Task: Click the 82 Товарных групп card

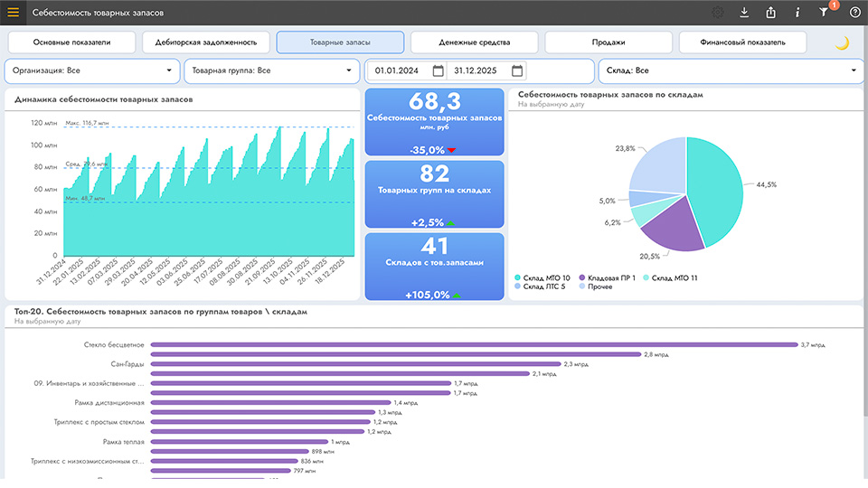Action: point(435,194)
